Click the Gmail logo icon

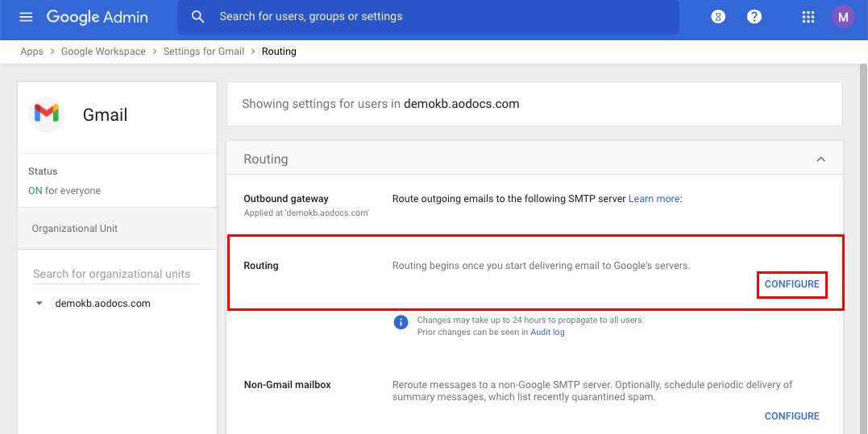pos(47,114)
